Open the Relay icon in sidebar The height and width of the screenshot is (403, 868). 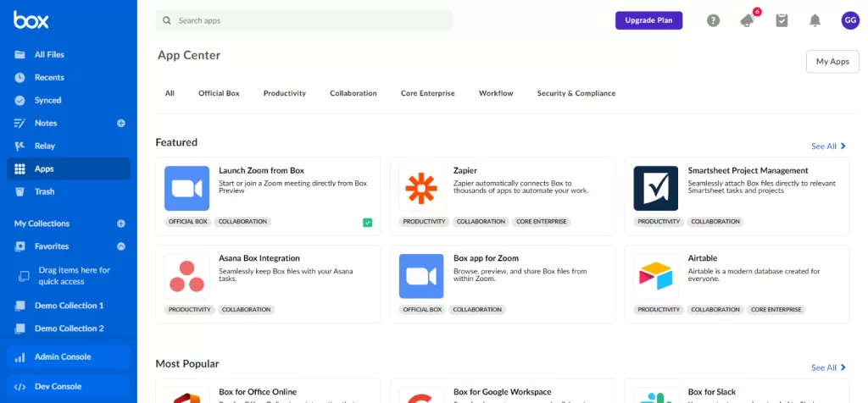click(x=20, y=146)
